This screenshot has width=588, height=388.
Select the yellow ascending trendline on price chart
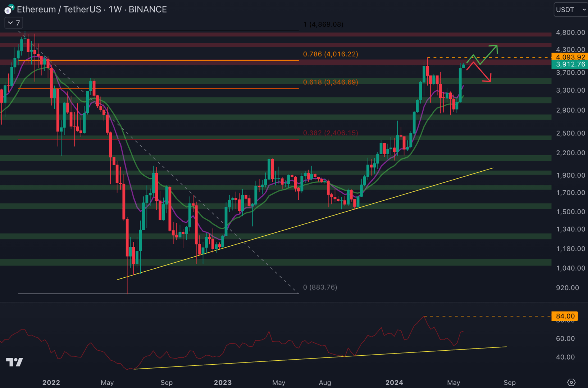point(305,223)
